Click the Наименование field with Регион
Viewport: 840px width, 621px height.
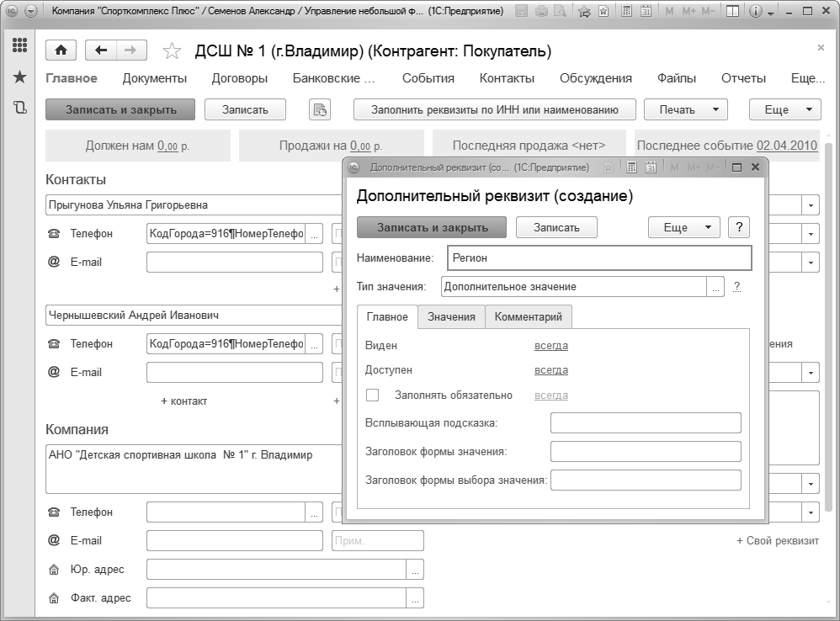point(599,258)
